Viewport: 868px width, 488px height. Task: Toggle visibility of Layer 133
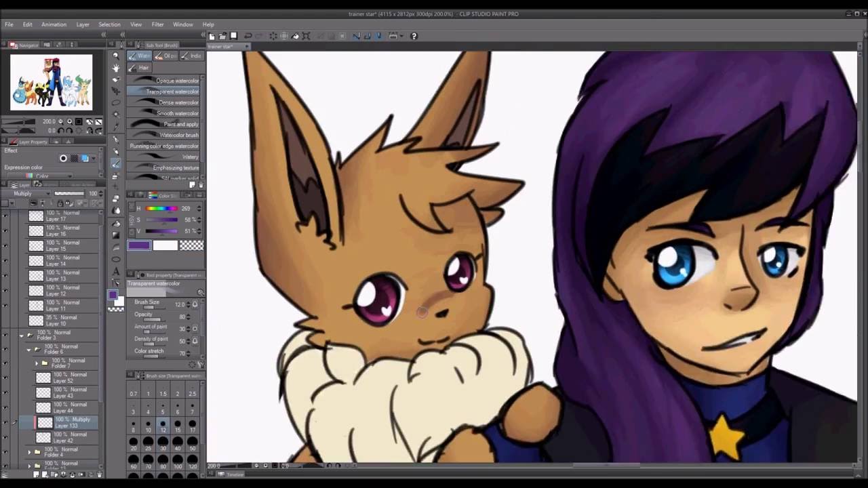5,422
